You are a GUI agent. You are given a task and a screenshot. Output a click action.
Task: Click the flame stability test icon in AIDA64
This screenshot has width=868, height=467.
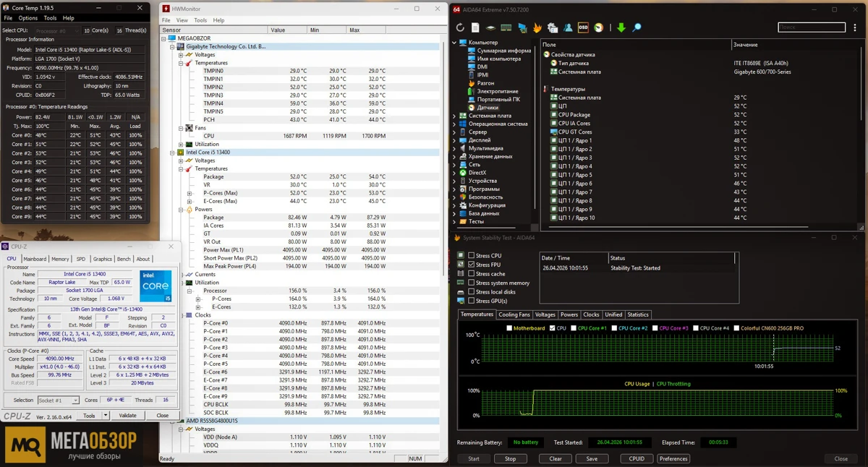click(537, 27)
